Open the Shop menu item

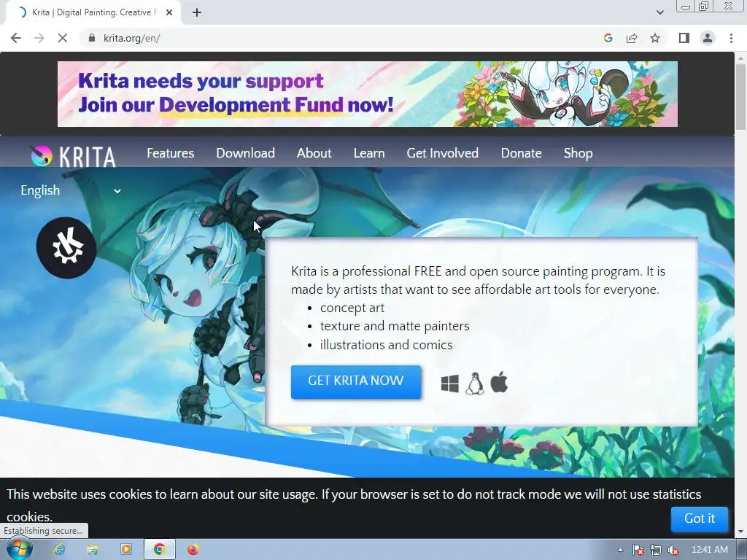(x=578, y=153)
